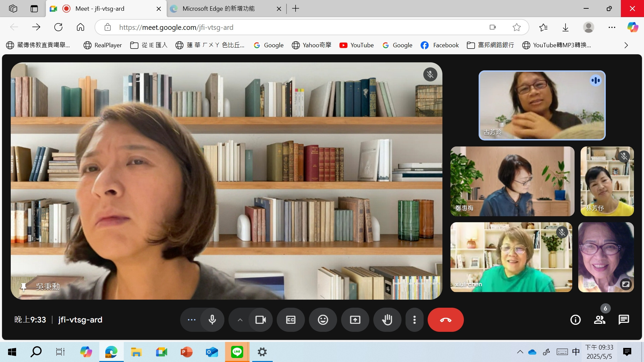
Task: Open the emoji reactions panel
Action: pos(323,320)
